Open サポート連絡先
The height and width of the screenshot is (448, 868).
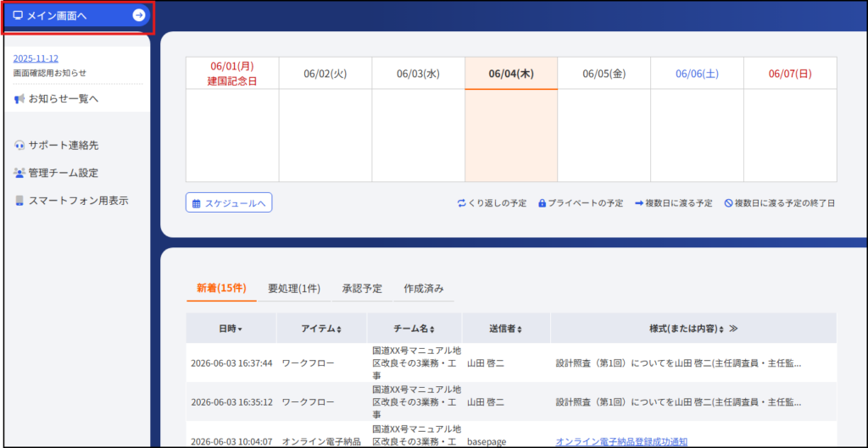click(64, 146)
